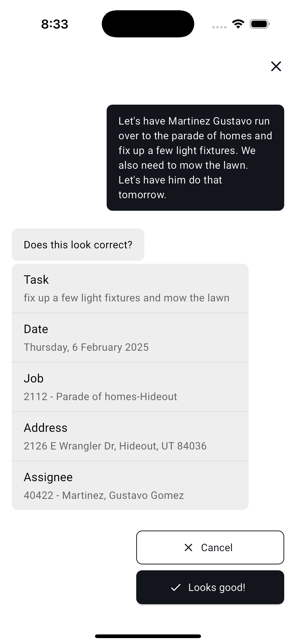Image resolution: width=296 pixels, height=644 pixels.
Task: Tap the Thursday, 6 February 2025 date
Action: click(86, 347)
